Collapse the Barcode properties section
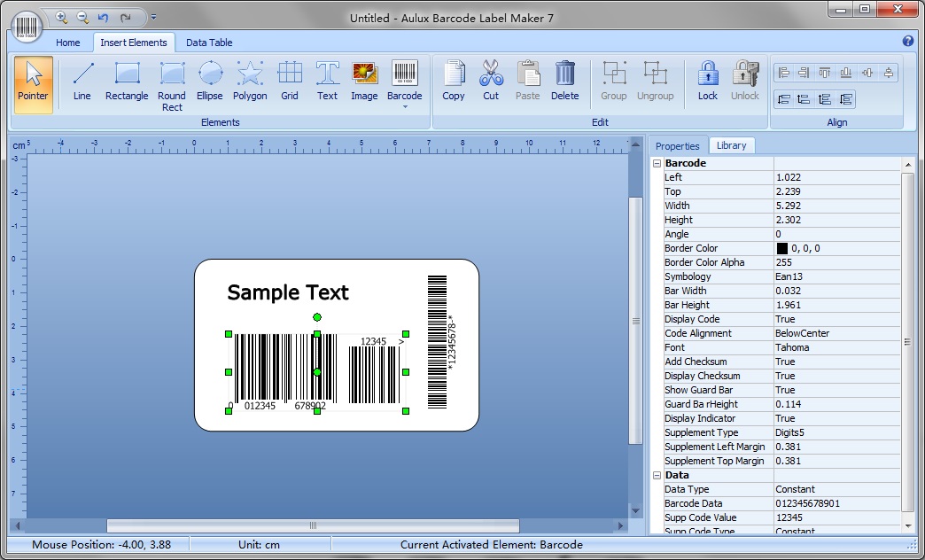The height and width of the screenshot is (560, 925). click(x=657, y=163)
